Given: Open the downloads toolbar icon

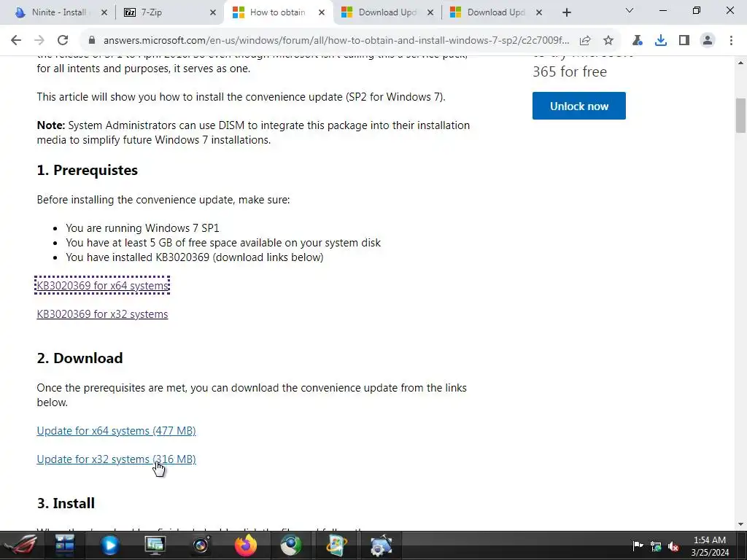Looking at the screenshot, I should pyautogui.click(x=661, y=40).
